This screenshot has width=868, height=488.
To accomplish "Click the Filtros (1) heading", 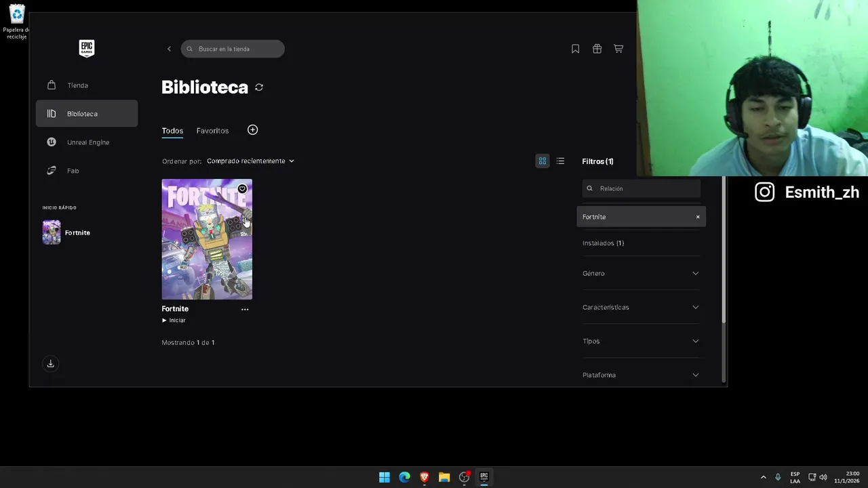I will tap(597, 161).
